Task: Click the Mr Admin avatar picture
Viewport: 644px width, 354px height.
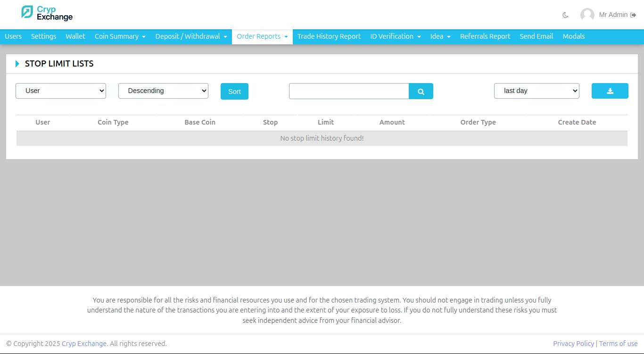Action: coord(587,15)
